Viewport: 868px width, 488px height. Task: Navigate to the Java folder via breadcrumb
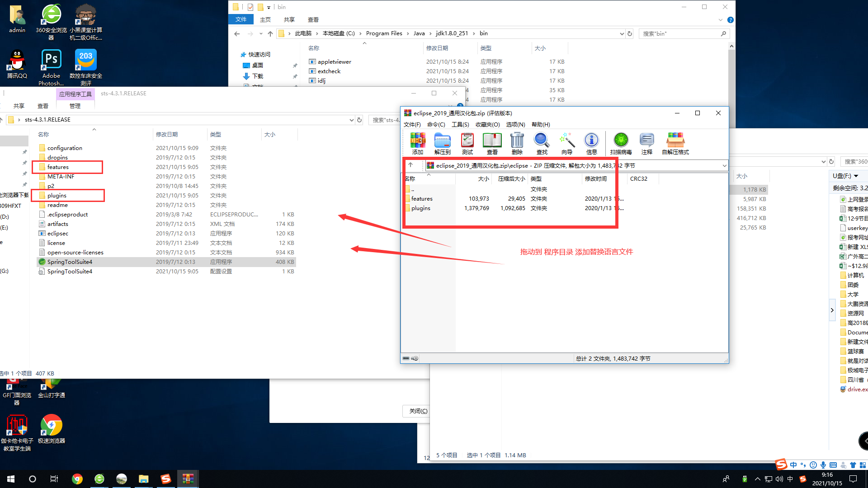[419, 33]
